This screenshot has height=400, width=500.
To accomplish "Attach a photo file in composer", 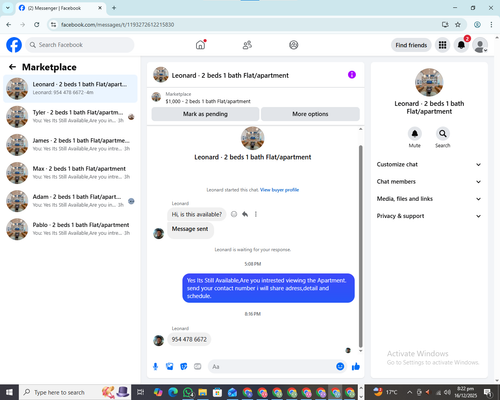I will coord(170,367).
